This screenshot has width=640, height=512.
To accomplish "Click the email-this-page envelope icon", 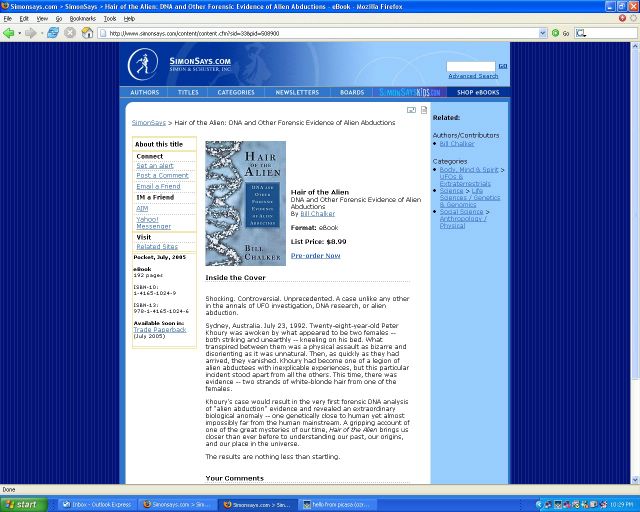I will [411, 110].
